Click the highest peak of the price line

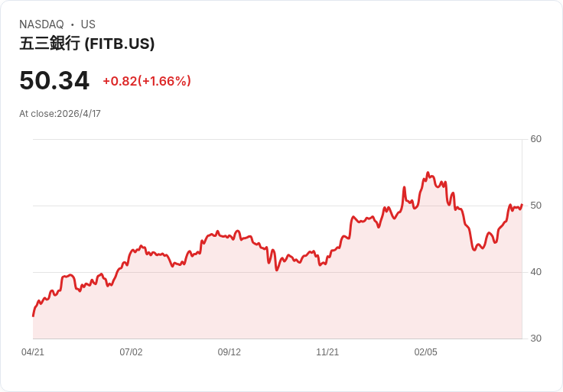428,173
